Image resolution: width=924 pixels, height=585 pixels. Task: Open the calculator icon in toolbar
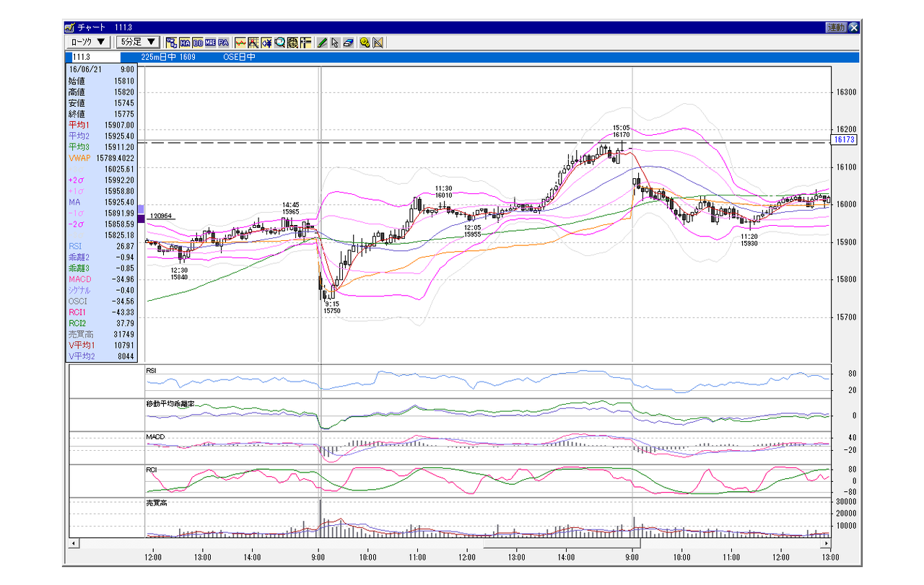pos(292,43)
